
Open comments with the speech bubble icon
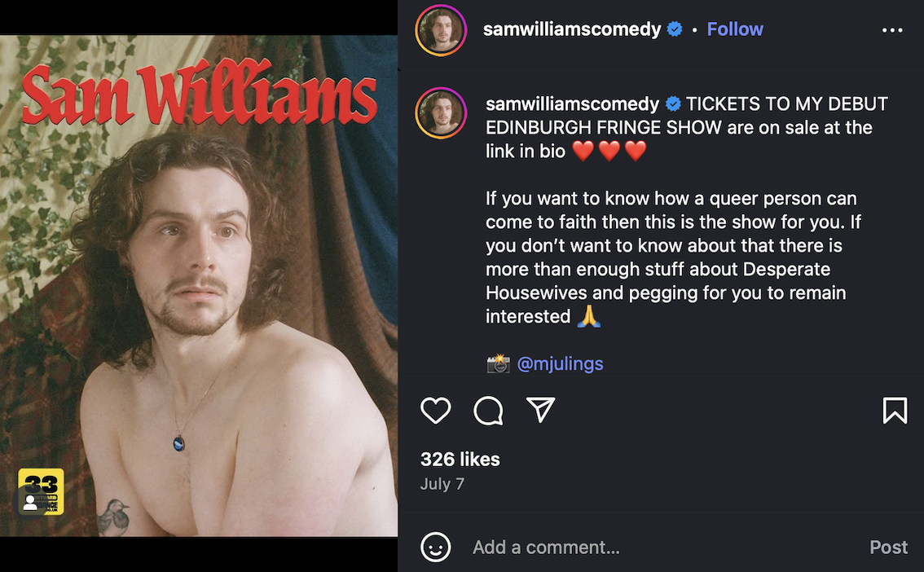(487, 411)
